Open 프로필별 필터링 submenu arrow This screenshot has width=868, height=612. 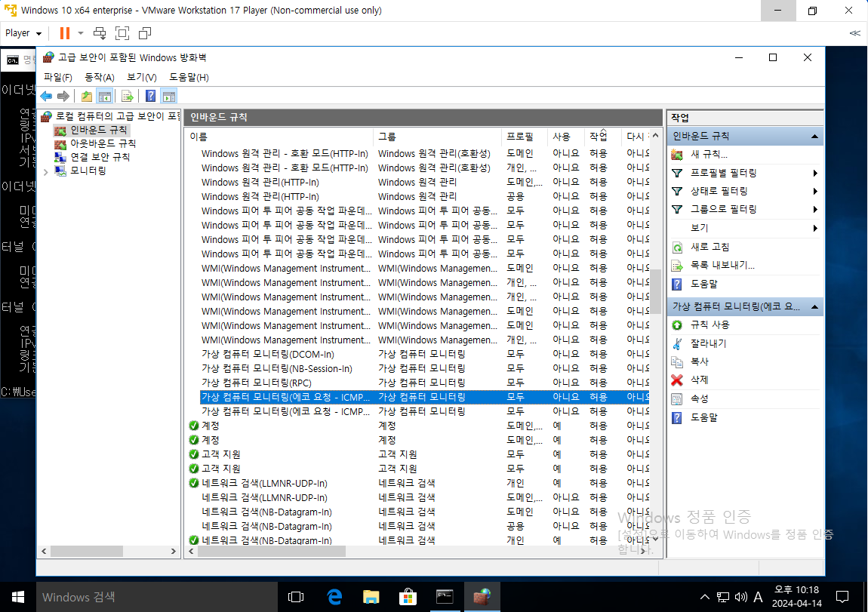pos(815,174)
